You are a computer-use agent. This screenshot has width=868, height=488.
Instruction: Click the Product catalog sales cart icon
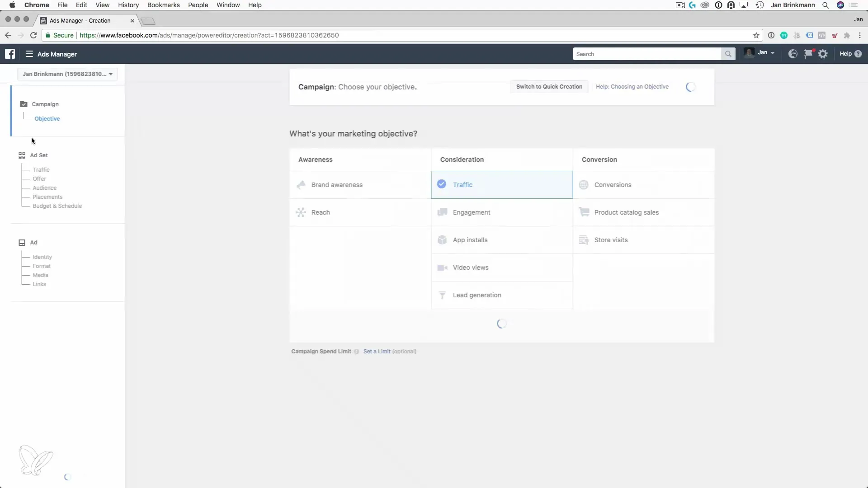(584, 212)
